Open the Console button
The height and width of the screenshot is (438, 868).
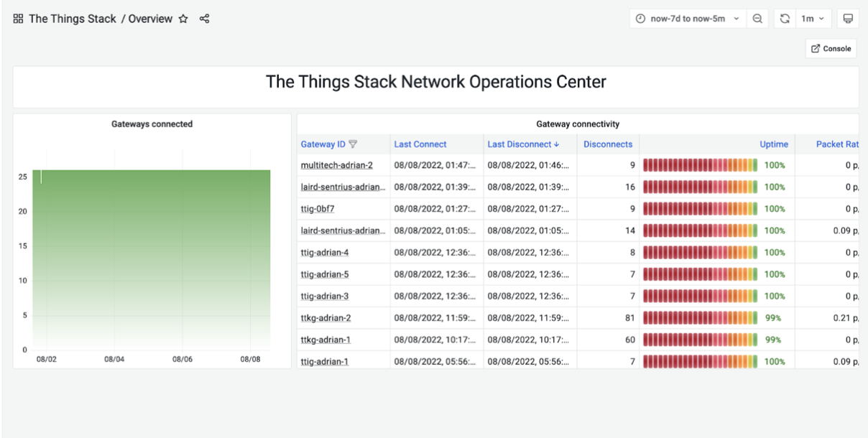tap(831, 49)
